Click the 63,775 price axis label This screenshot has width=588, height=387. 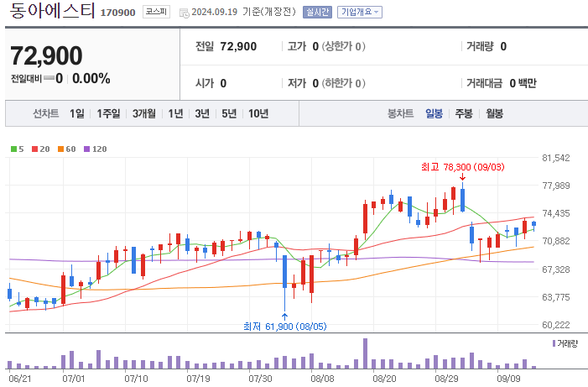pos(556,297)
